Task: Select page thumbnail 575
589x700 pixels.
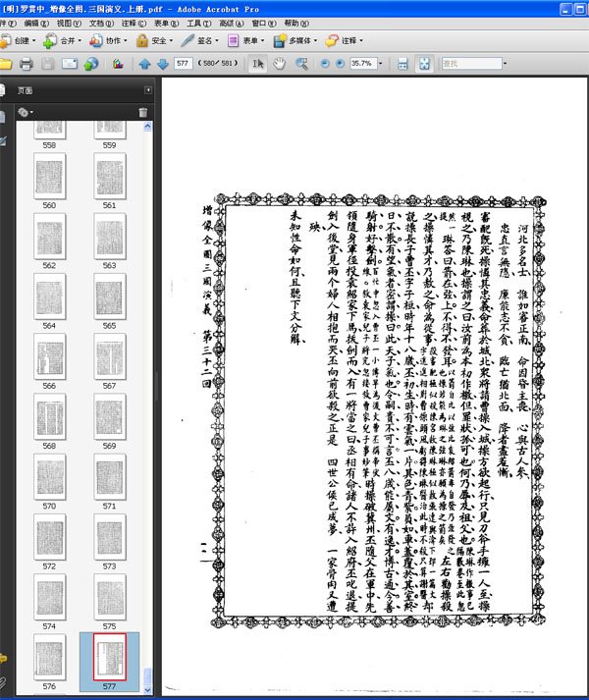Action: point(109,597)
